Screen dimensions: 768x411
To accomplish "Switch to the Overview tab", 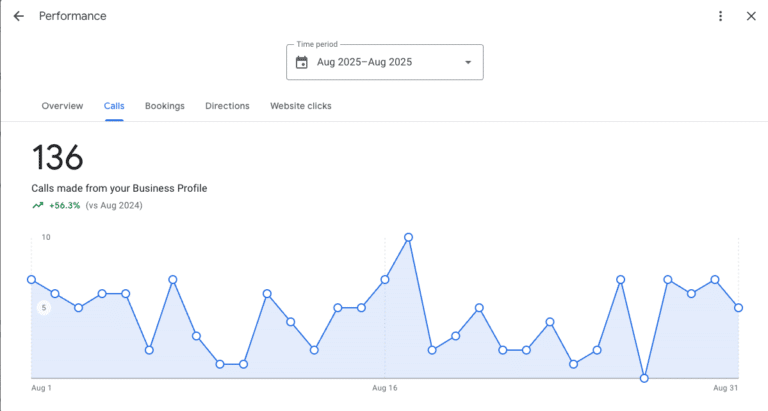I will click(62, 106).
